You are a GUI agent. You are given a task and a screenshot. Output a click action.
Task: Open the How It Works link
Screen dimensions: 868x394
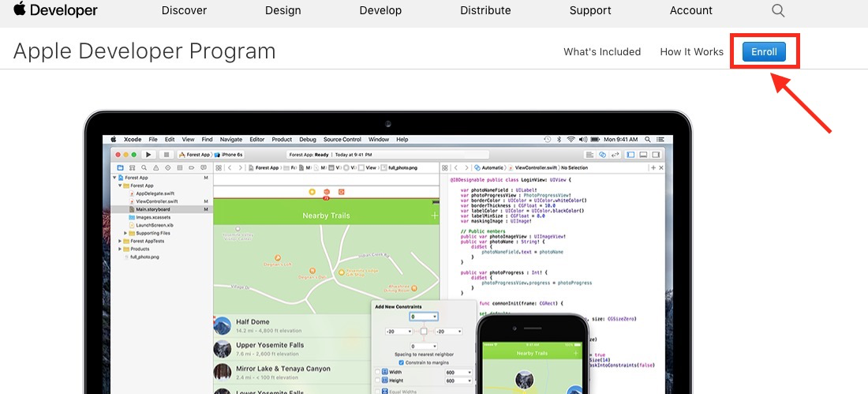tap(691, 52)
